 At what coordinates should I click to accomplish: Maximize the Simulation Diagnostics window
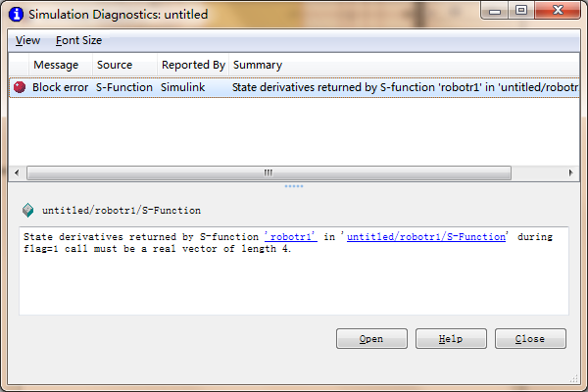click(x=520, y=12)
